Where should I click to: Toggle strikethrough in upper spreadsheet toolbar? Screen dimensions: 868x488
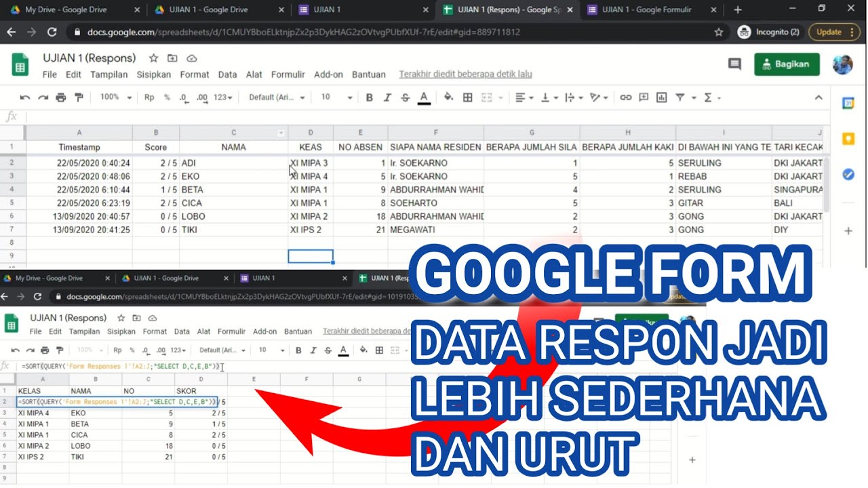tap(406, 98)
